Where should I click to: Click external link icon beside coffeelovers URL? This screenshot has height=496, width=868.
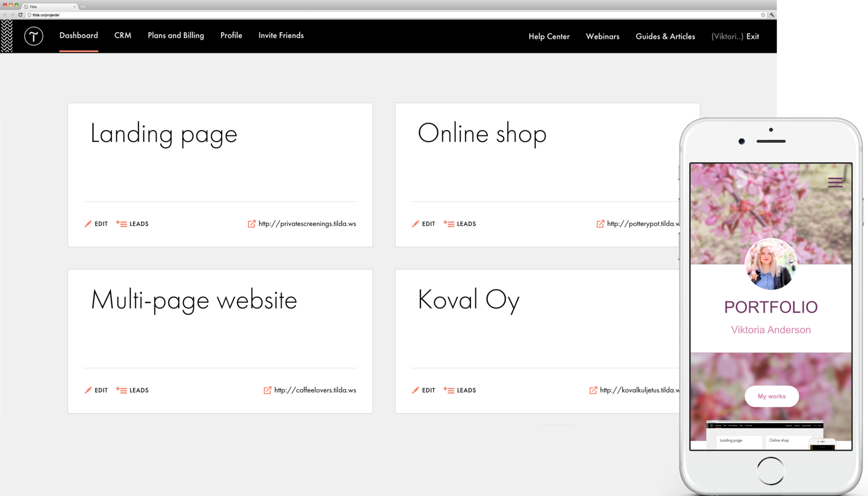268,390
